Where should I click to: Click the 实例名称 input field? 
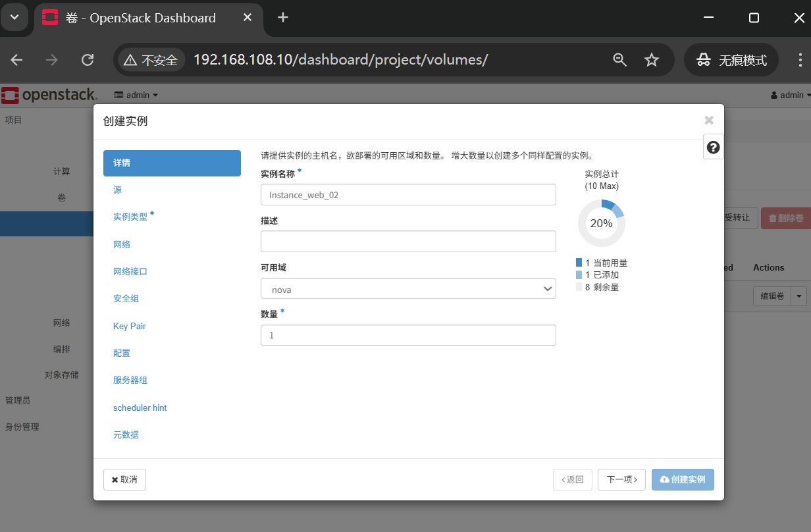pyautogui.click(x=408, y=195)
